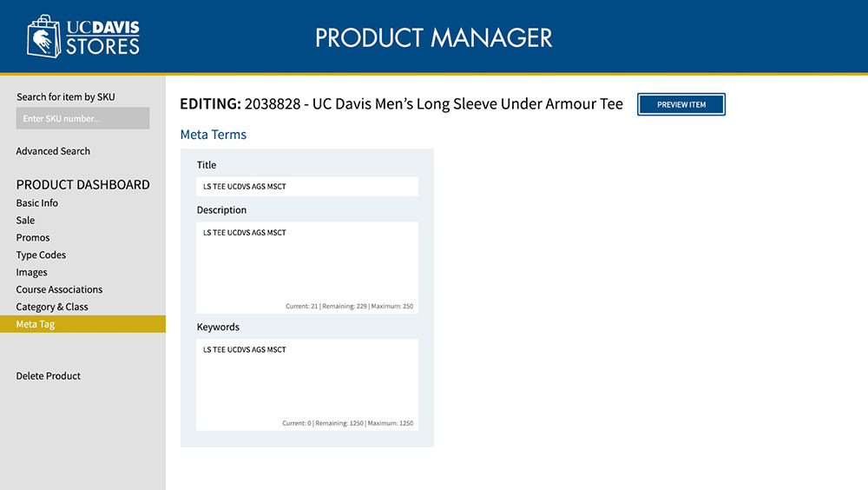Go to the Sale section
868x490 pixels.
point(25,220)
